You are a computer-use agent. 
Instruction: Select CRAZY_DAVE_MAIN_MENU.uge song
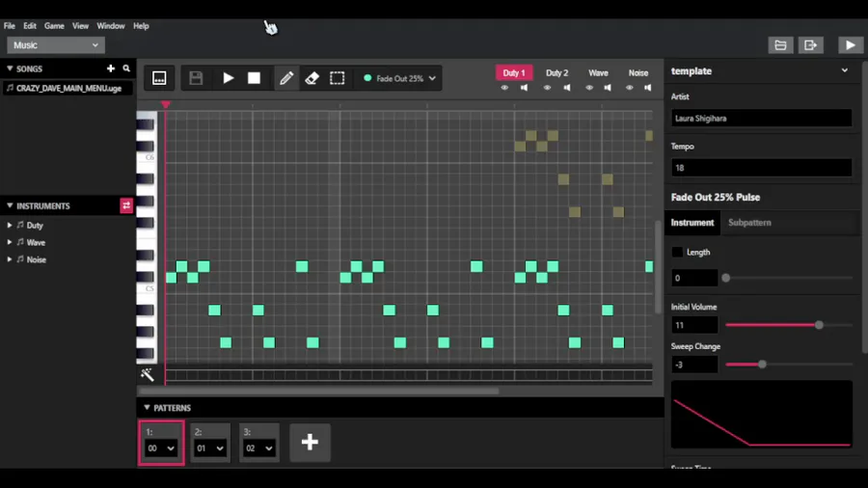[x=67, y=88]
